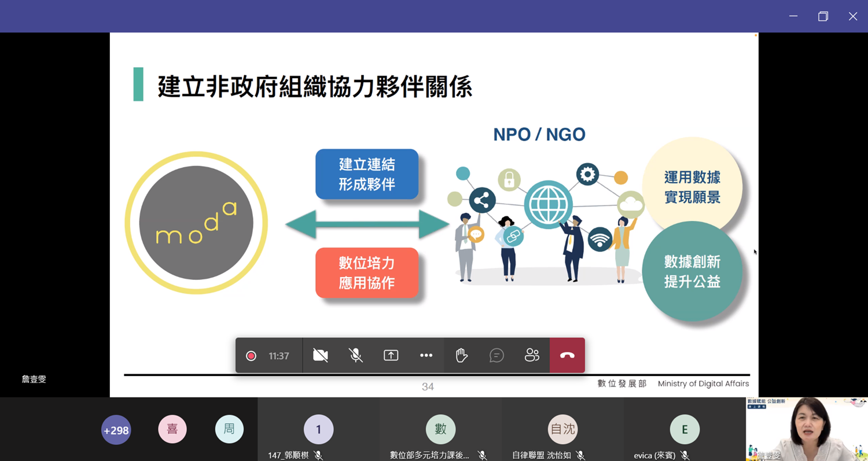Select the 喜 participant avatar
This screenshot has width=868, height=461.
172,430
